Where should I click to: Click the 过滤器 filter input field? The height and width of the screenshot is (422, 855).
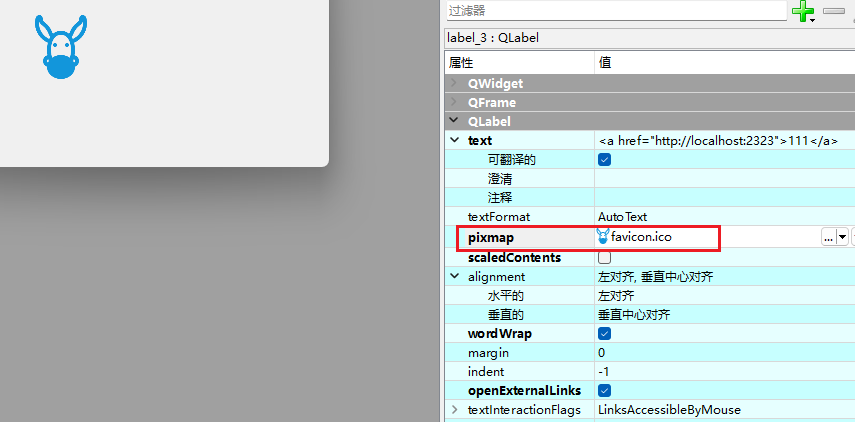coord(616,11)
